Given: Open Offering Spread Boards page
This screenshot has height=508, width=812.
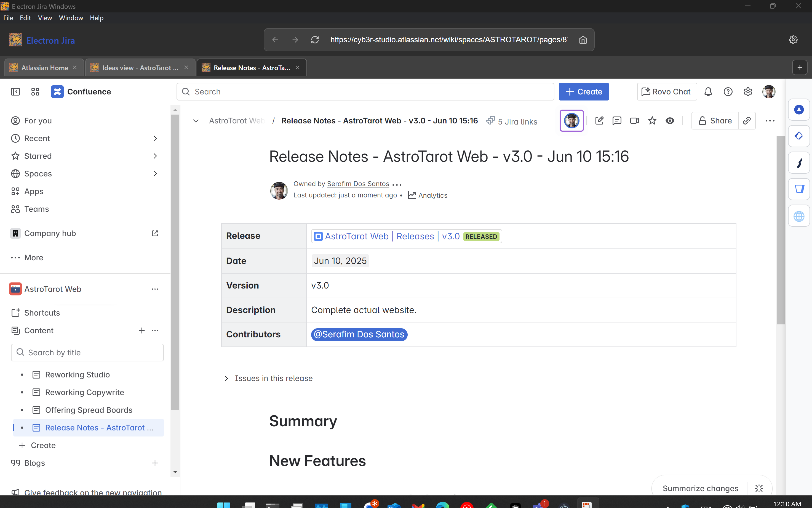Looking at the screenshot, I should point(89,410).
